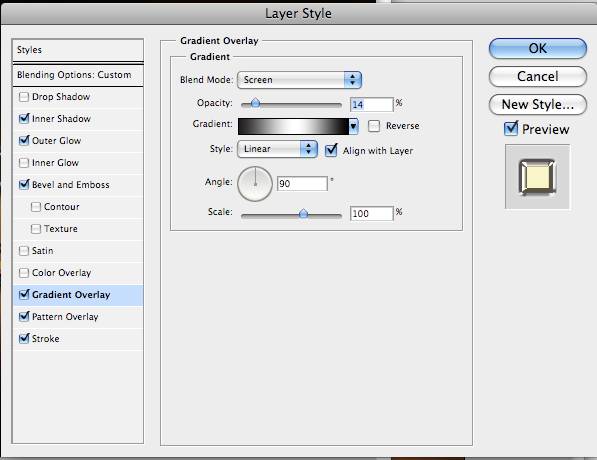This screenshot has width=597, height=460.
Task: Toggle the Reverse gradient checkbox
Action: click(x=374, y=126)
